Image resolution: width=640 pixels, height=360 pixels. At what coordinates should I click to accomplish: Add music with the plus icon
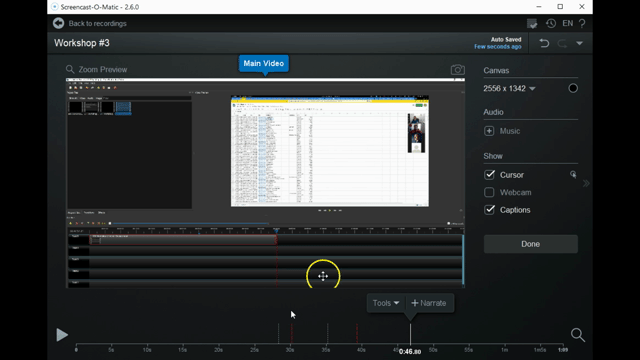pos(489,131)
